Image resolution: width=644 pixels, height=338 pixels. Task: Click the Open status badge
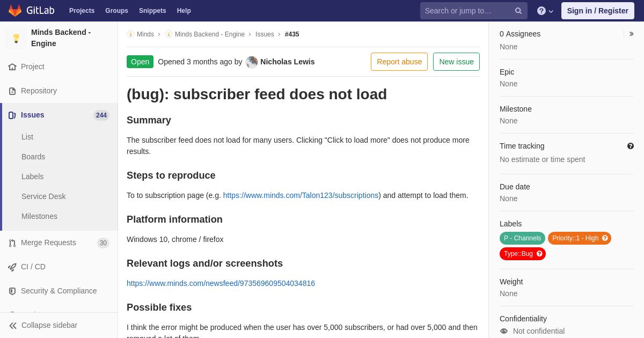pos(140,62)
